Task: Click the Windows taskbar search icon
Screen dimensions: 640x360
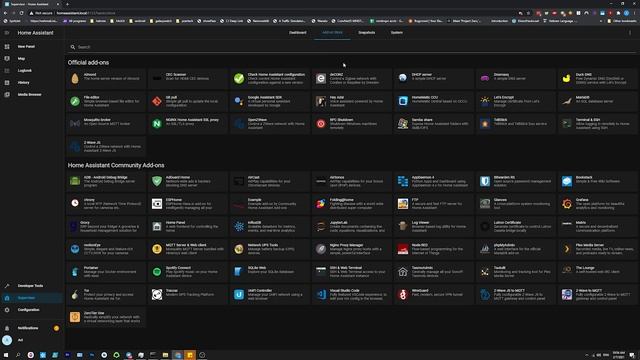Action: (18, 355)
